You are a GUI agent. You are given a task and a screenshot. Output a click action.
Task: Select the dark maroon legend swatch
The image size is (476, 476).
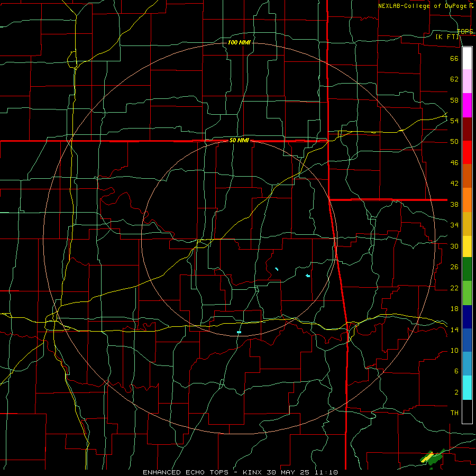467,129
